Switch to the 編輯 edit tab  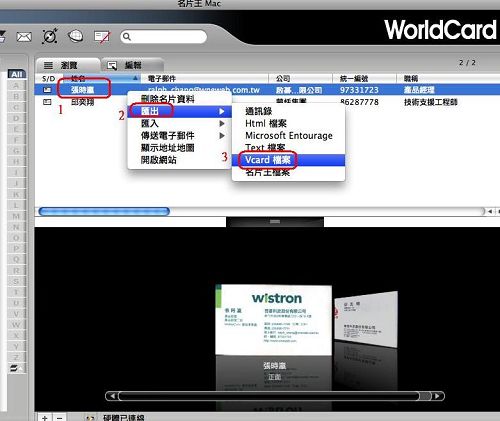132,65
